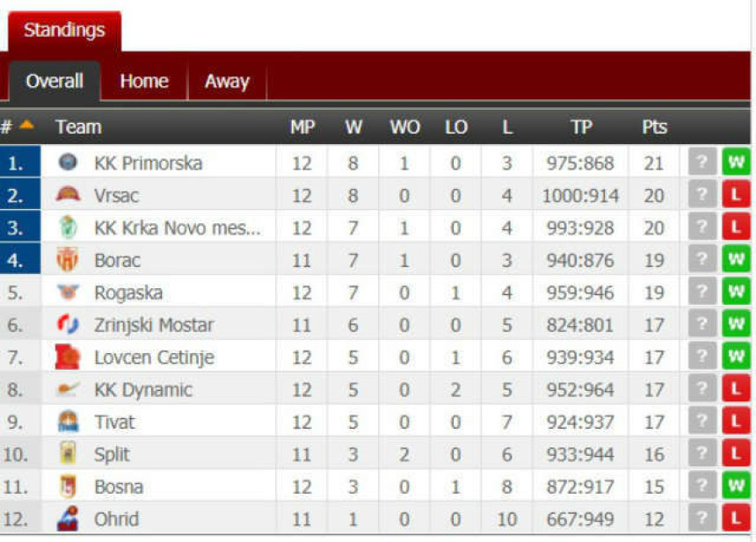756x542 pixels.
Task: Click the Zrinjski Mostar team logo
Action: [x=68, y=325]
